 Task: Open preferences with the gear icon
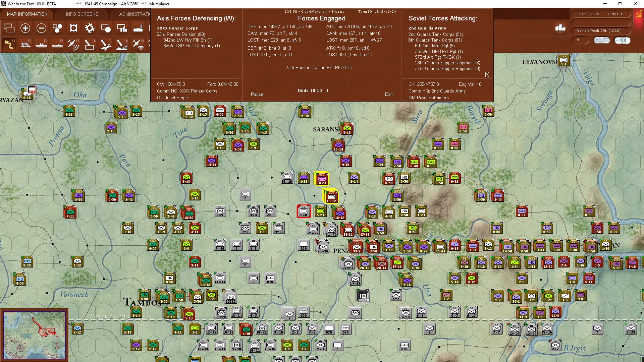[x=90, y=28]
